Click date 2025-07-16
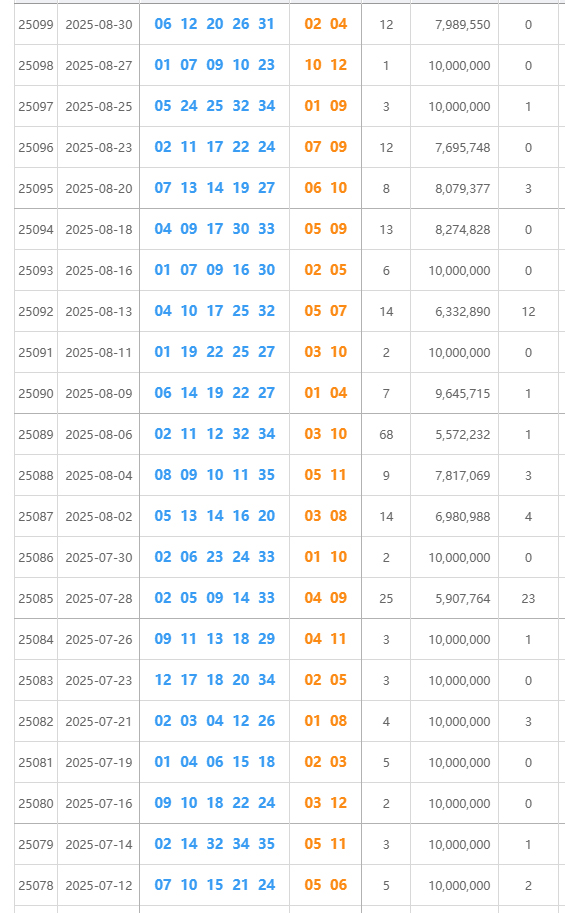This screenshot has width=565, height=913. pos(98,804)
